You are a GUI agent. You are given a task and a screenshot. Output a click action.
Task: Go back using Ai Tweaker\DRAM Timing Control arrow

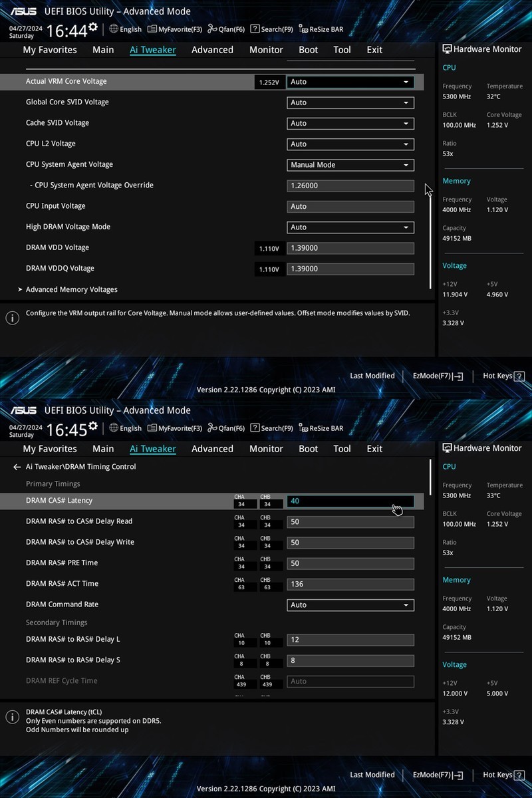[17, 467]
